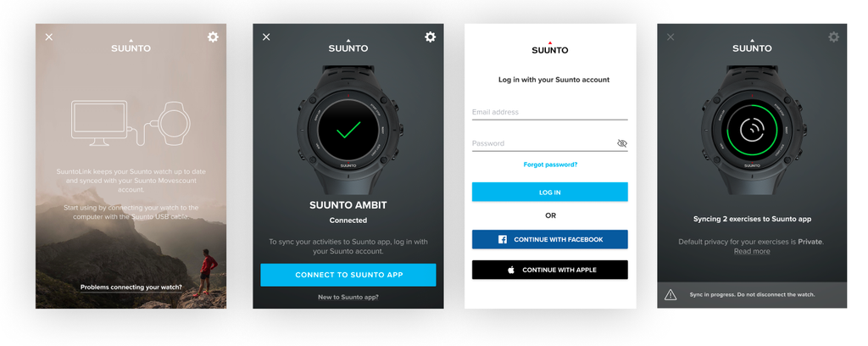This screenshot has width=868, height=346.
Task: Close the mountain welcome screen with the X
Action: tap(48, 37)
